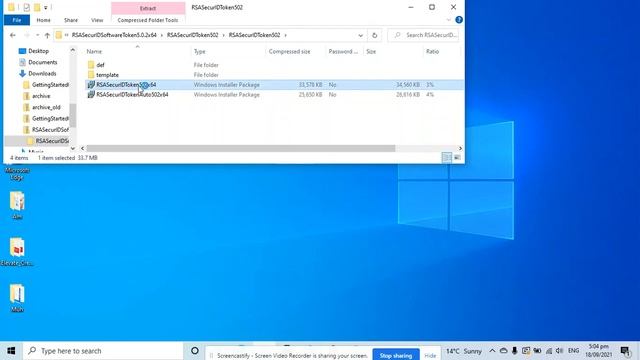Screen dimensions: 640x360
Task: Open Documents in navigation pane
Action: pos(42,62)
